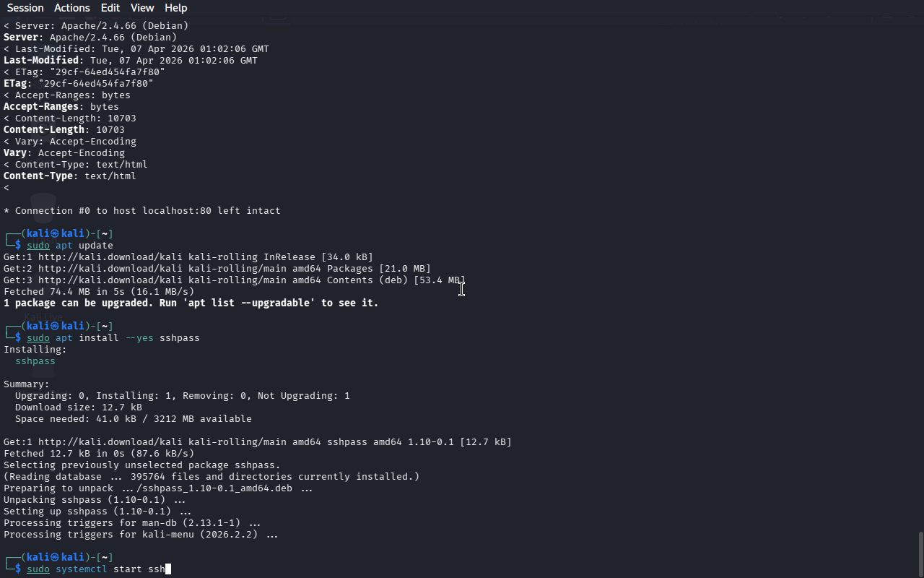Open the Actions menu
The height and width of the screenshot is (578, 924).
[x=72, y=8]
